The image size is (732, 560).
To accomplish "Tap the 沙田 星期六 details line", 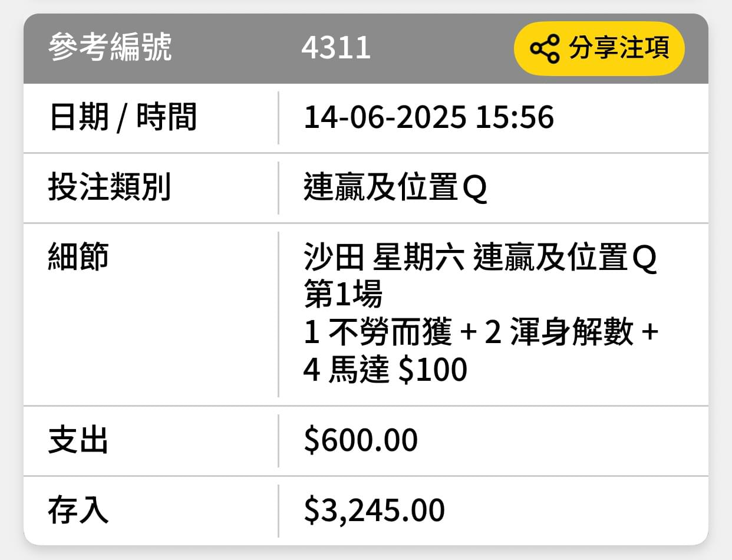I will 480,258.
